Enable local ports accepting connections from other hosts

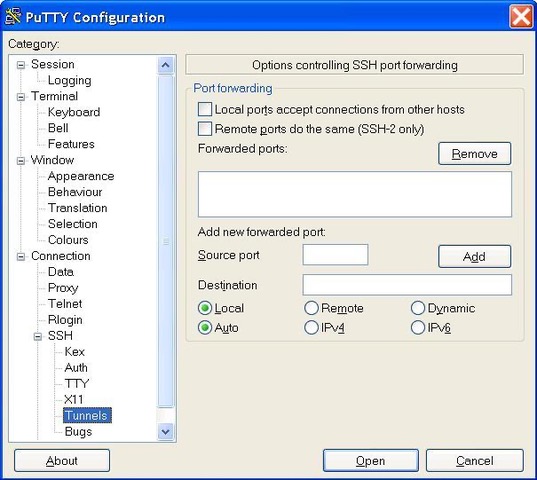205,110
